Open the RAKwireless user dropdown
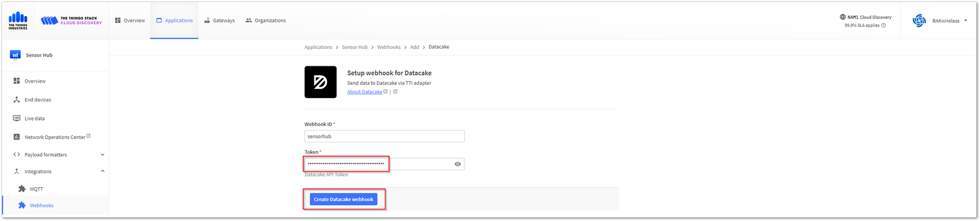The image size is (980, 221). tap(966, 21)
